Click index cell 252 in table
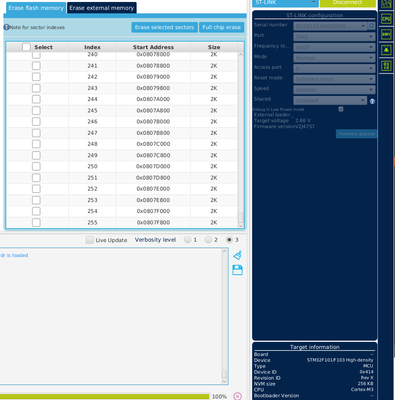This screenshot has width=395, height=400. pos(92,189)
